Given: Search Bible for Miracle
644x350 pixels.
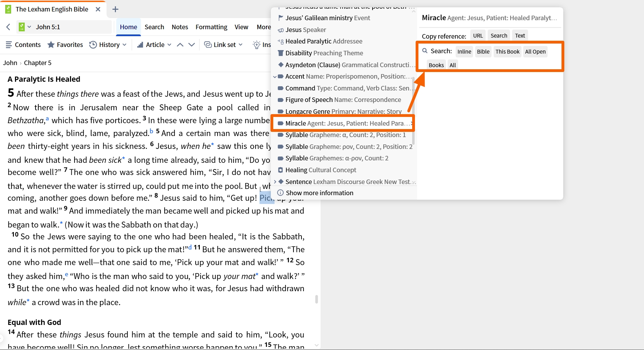Looking at the screenshot, I should click(x=483, y=51).
